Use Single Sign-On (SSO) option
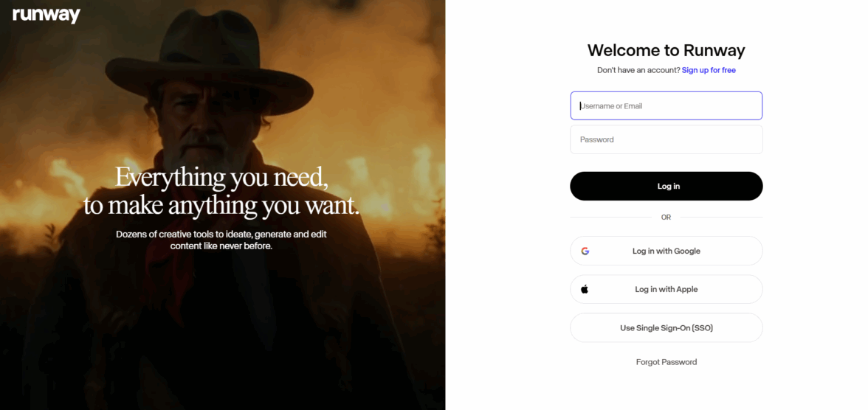 click(666, 327)
